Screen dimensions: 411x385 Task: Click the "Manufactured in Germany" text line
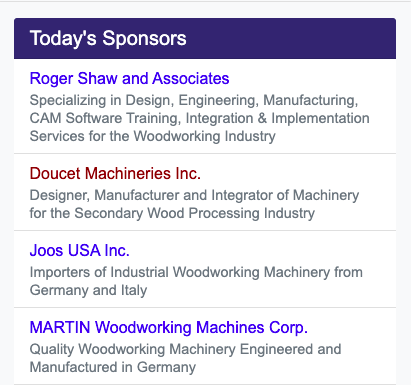113,367
